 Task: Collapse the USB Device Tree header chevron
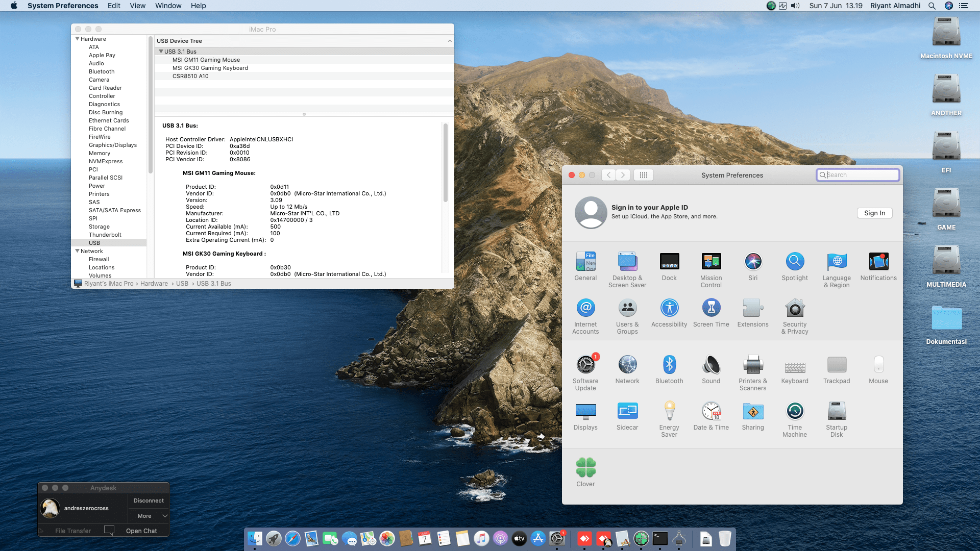pos(450,41)
